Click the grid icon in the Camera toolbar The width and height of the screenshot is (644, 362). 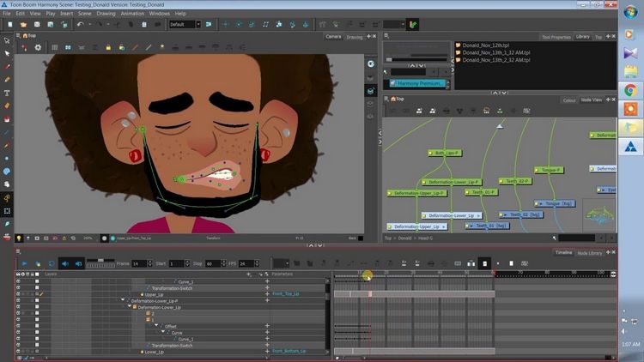pos(55,48)
